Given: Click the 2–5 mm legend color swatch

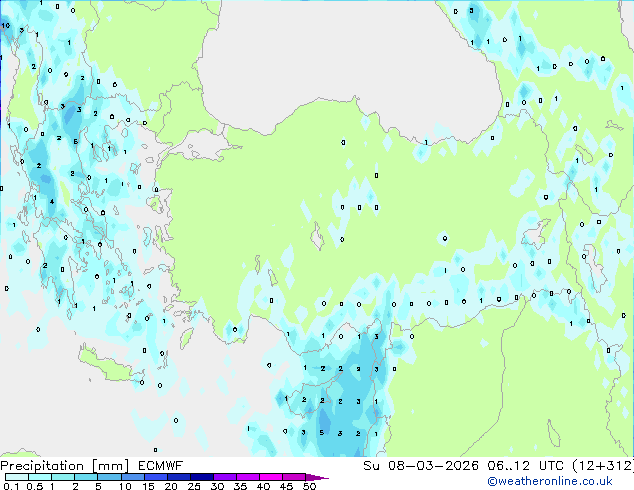Looking at the screenshot, I should pyautogui.click(x=86, y=477).
